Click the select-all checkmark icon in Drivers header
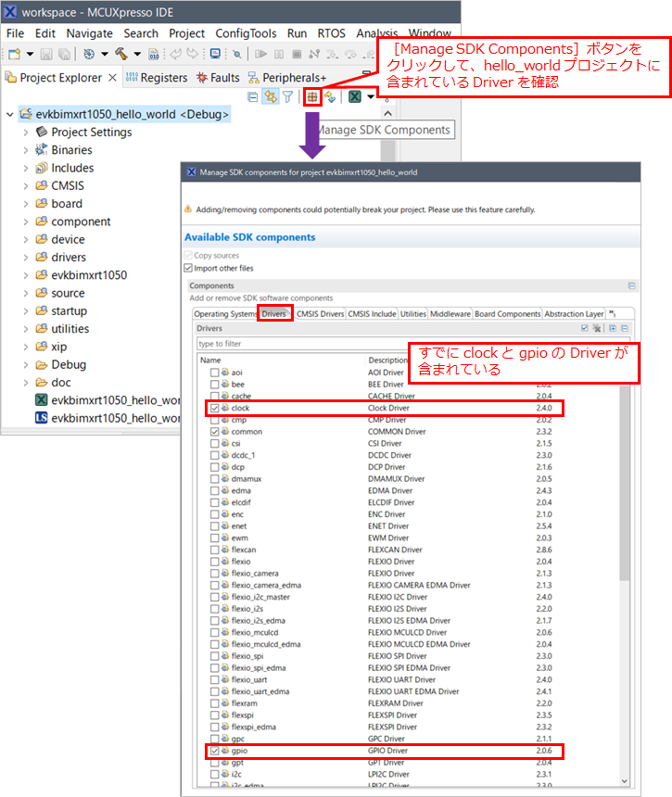 click(x=585, y=328)
